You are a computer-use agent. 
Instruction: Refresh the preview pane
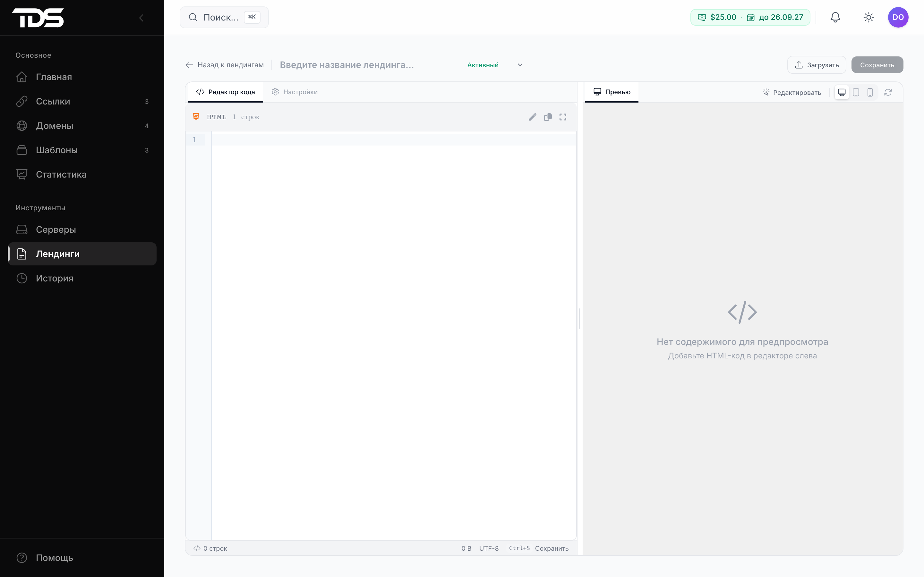[x=888, y=92]
